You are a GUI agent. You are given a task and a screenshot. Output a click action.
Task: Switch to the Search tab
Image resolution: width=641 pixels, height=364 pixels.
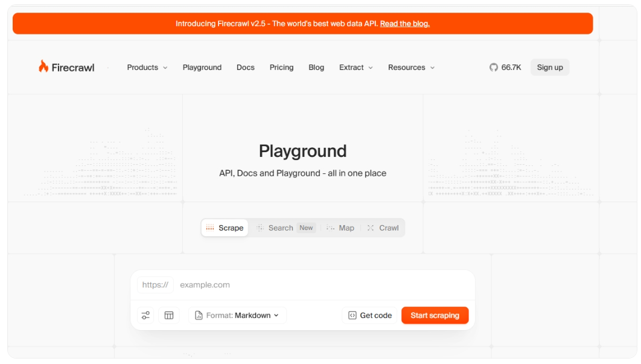click(x=281, y=228)
